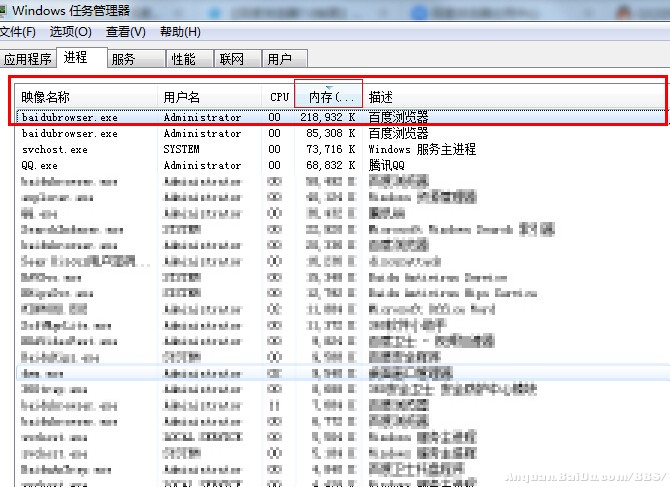Sort by the 用户名 column header
This screenshot has height=487, width=670.
coord(209,97)
